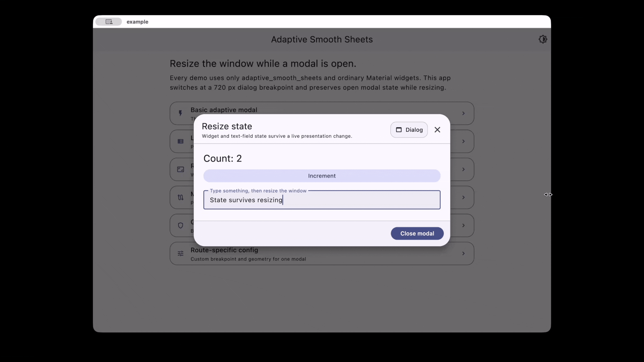Click the window icon inside the Dialog chip
Image resolution: width=644 pixels, height=362 pixels.
click(399, 130)
